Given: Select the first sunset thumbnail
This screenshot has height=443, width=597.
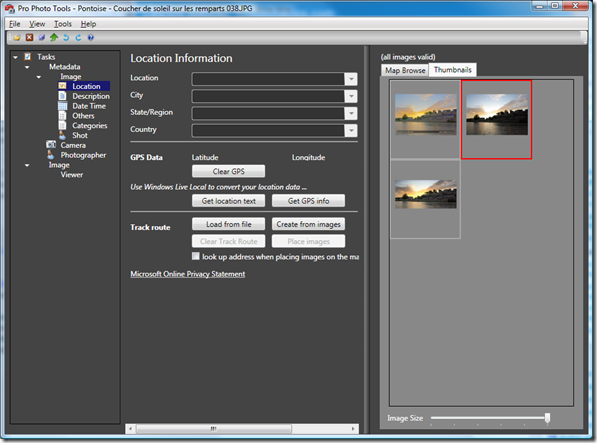Looking at the screenshot, I should (425, 115).
